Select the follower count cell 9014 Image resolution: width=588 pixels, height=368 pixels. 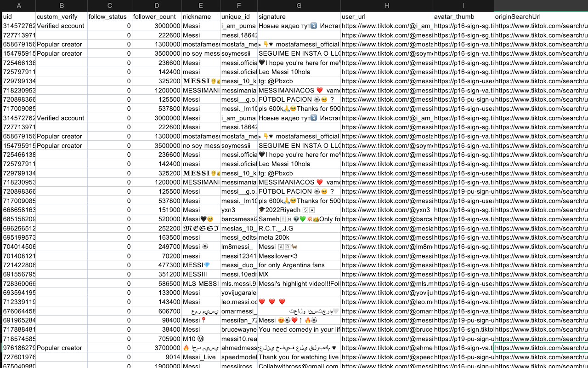(157, 357)
